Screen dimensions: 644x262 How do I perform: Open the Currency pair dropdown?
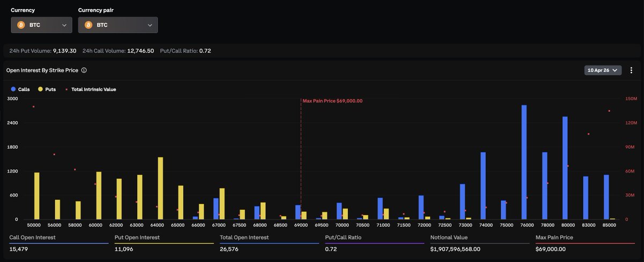click(118, 25)
